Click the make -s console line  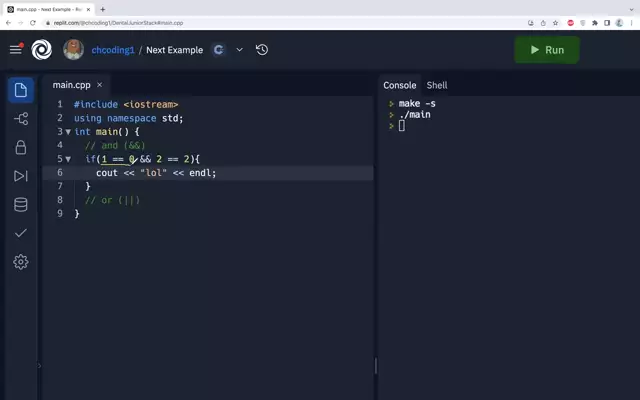417,104
